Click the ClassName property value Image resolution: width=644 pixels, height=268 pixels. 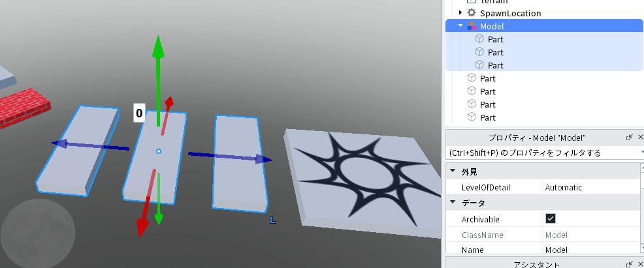point(556,235)
